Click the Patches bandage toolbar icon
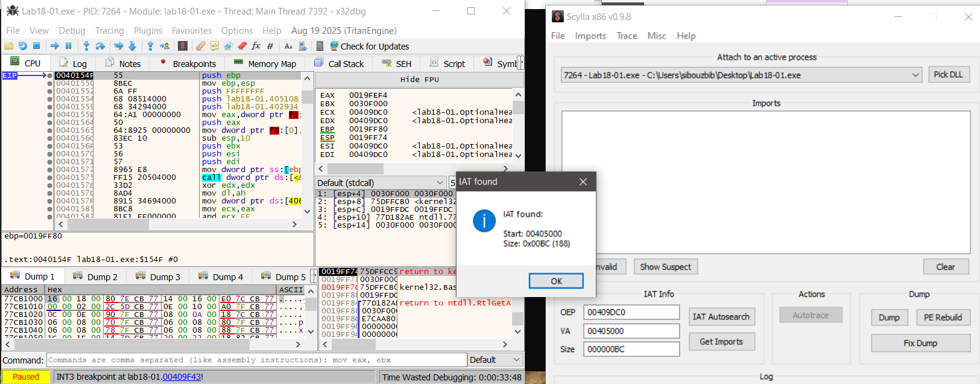Viewport: 980px width, 384px height. pyautogui.click(x=200, y=46)
